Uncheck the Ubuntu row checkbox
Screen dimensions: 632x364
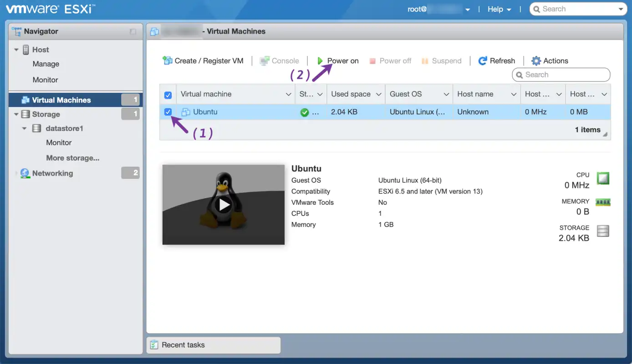click(168, 112)
